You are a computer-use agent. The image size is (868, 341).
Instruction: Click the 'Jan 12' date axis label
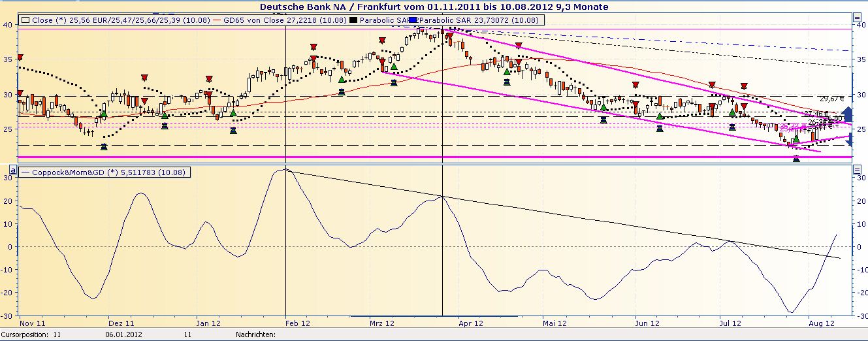click(x=208, y=323)
